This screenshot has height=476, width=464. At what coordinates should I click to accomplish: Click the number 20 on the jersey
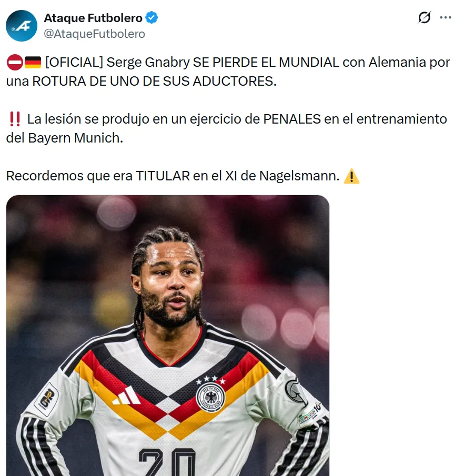tap(167, 462)
